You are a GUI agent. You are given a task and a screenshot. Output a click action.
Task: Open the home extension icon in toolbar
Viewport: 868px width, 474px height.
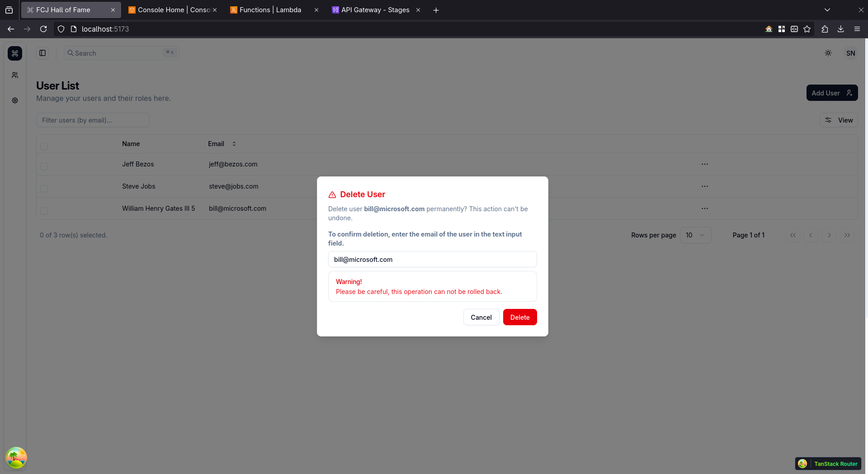tap(769, 29)
